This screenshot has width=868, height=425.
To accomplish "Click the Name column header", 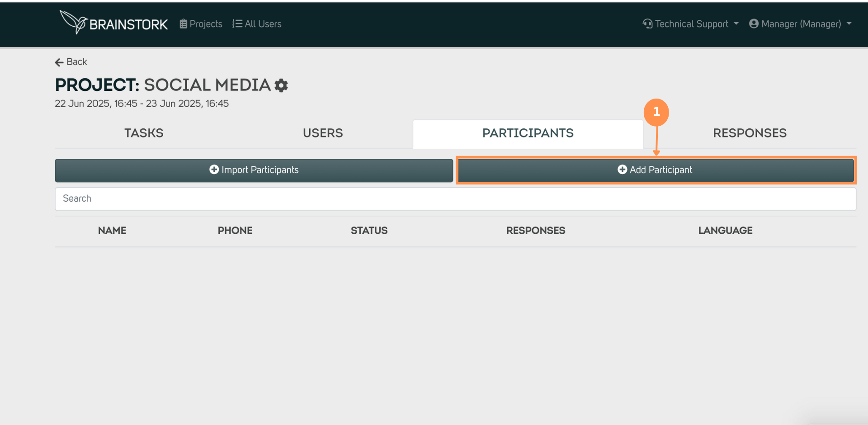I will click(x=112, y=231).
